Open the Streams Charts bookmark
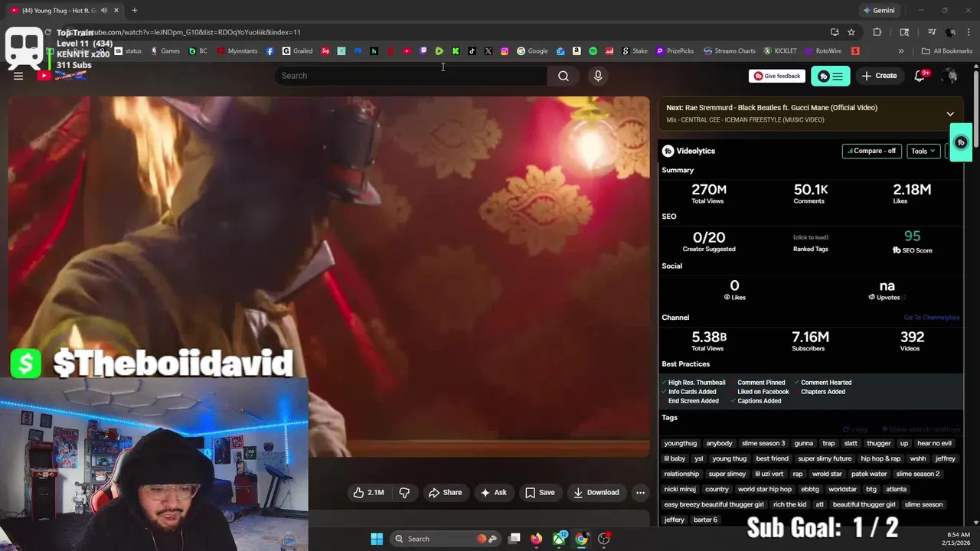Screen dimensions: 980x551 728,51
